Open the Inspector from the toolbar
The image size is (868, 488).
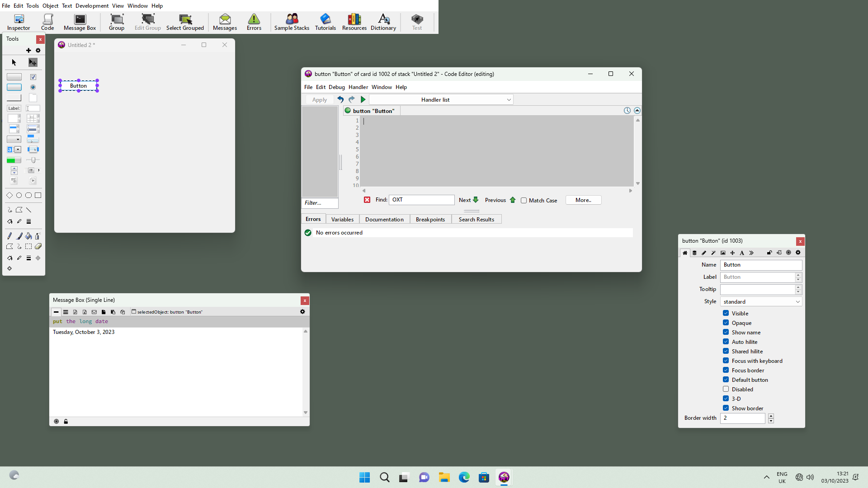pyautogui.click(x=19, y=22)
